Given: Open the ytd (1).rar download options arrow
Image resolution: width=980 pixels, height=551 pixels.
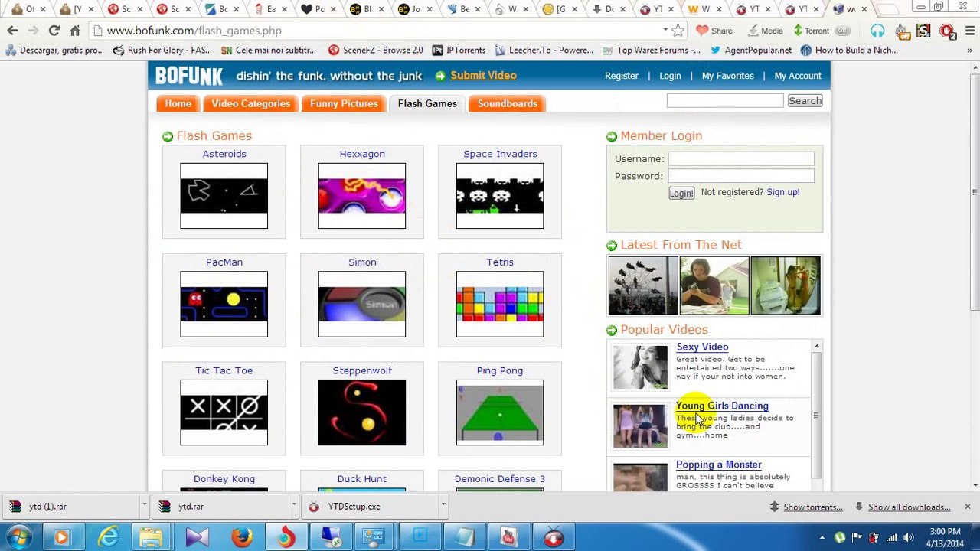Looking at the screenshot, I should pos(144,506).
